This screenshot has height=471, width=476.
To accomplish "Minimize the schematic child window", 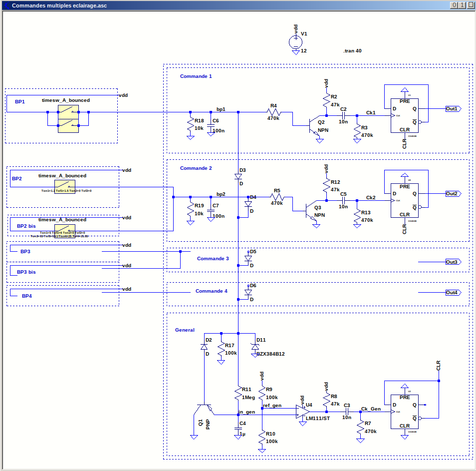I will [454, 5].
